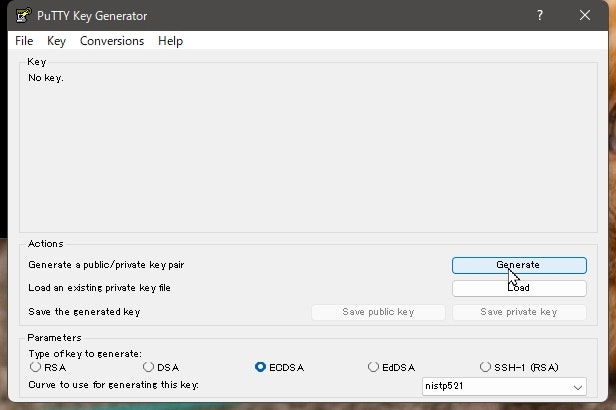This screenshot has width=616, height=410.
Task: Click the context help question mark button
Action: [x=540, y=15]
